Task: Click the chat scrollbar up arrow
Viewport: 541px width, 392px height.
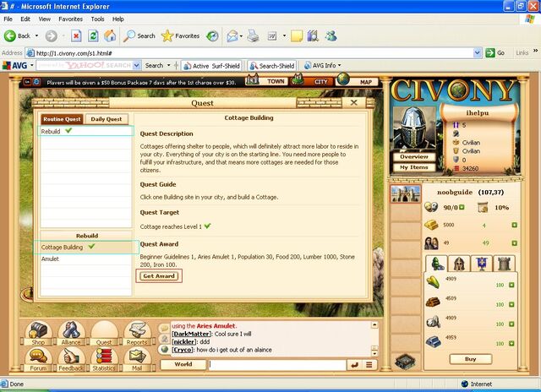Action: pos(374,324)
